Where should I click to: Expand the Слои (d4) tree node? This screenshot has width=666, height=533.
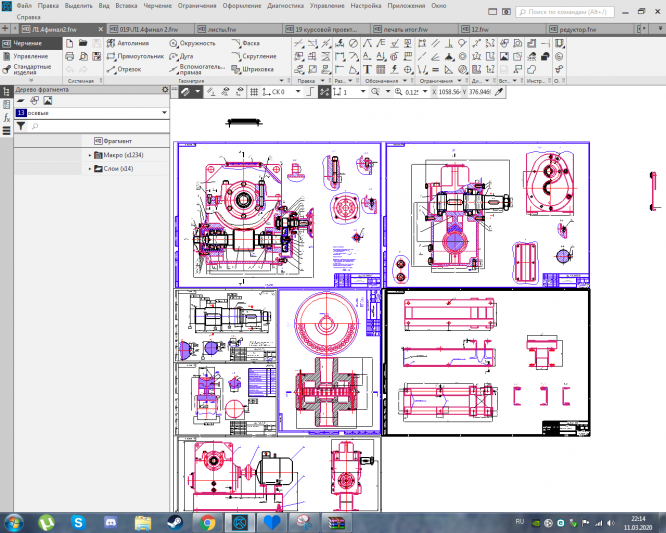coord(90,169)
